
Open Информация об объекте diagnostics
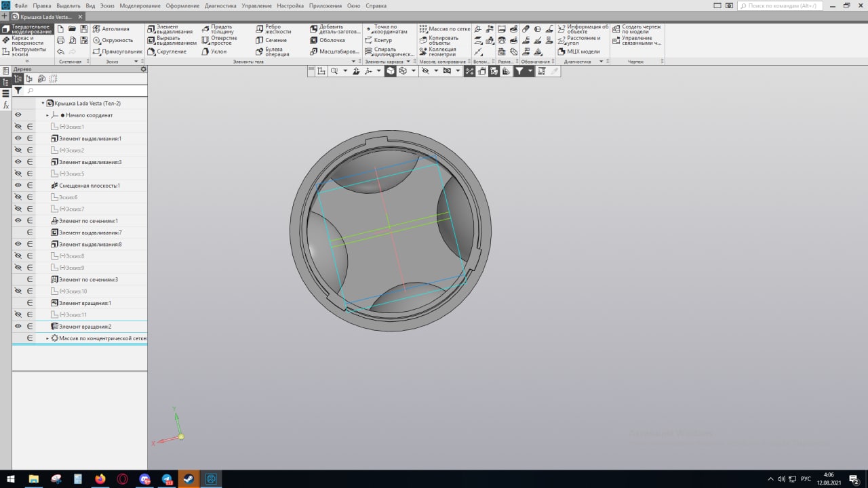click(583, 29)
